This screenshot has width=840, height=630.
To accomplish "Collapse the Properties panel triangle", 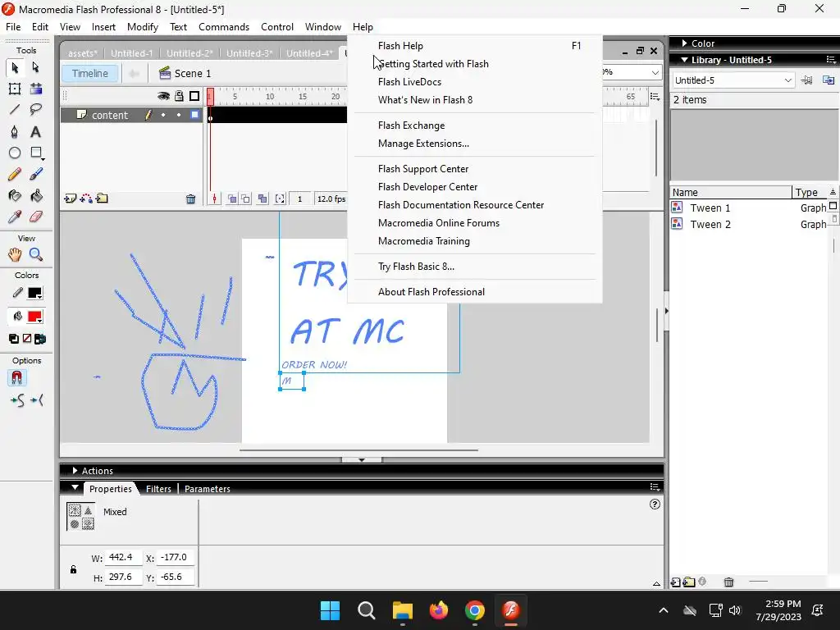I will 75,488.
